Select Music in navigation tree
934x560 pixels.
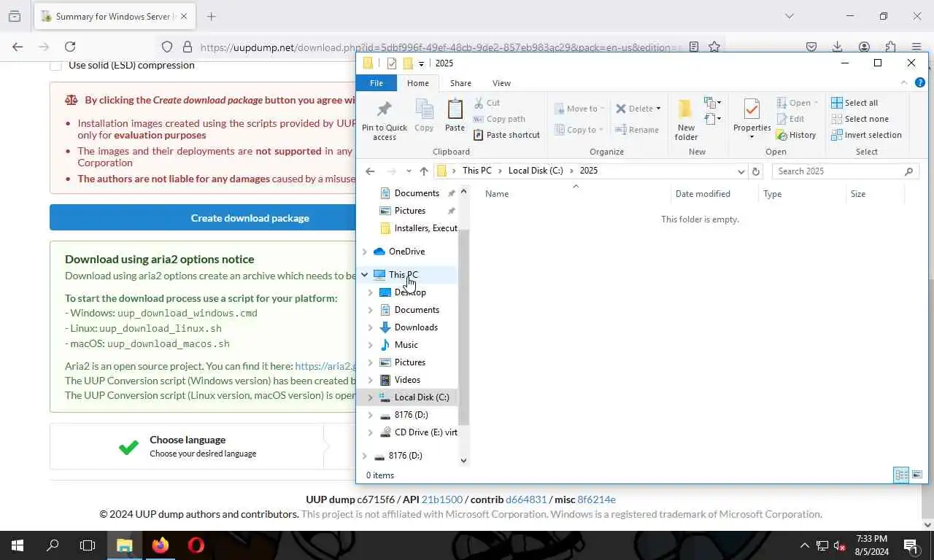pyautogui.click(x=406, y=345)
